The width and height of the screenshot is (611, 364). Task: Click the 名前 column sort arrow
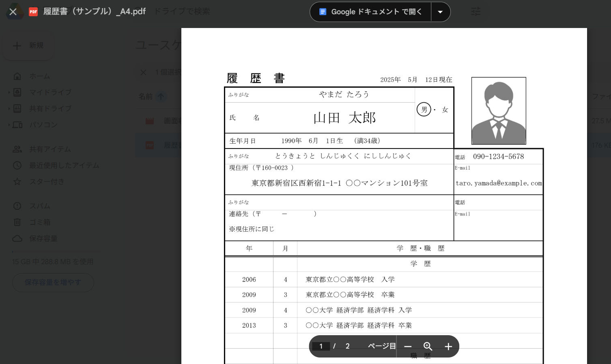point(161,97)
